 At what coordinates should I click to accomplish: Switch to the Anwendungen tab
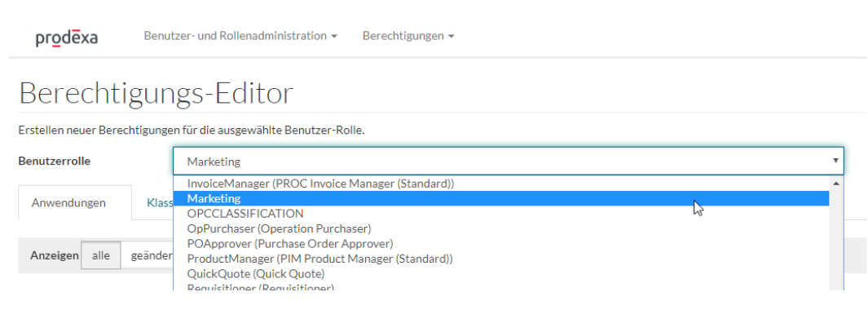tap(75, 202)
